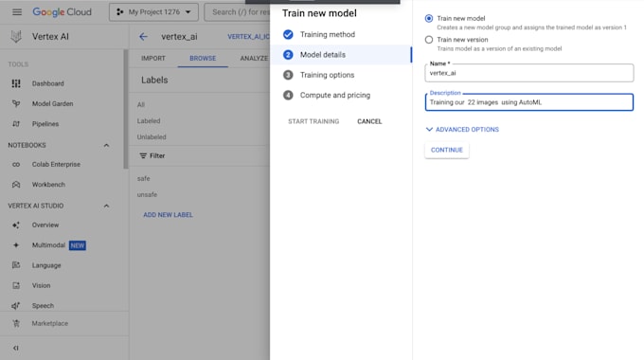Viewport: 644px width, 360px height.
Task: Click the Filter icon in Labels panel
Action: point(143,155)
